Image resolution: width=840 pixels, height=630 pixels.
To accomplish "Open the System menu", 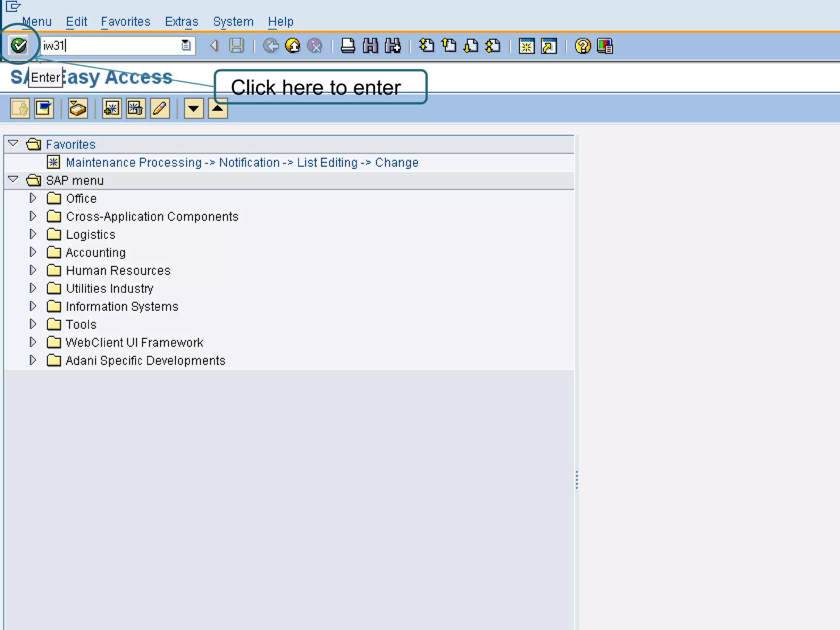I will point(233,21).
